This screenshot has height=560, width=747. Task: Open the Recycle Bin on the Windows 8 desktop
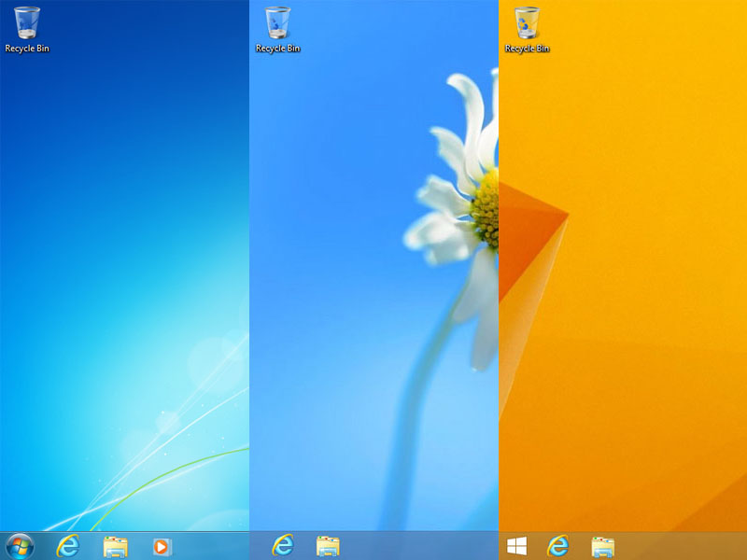pos(276,21)
